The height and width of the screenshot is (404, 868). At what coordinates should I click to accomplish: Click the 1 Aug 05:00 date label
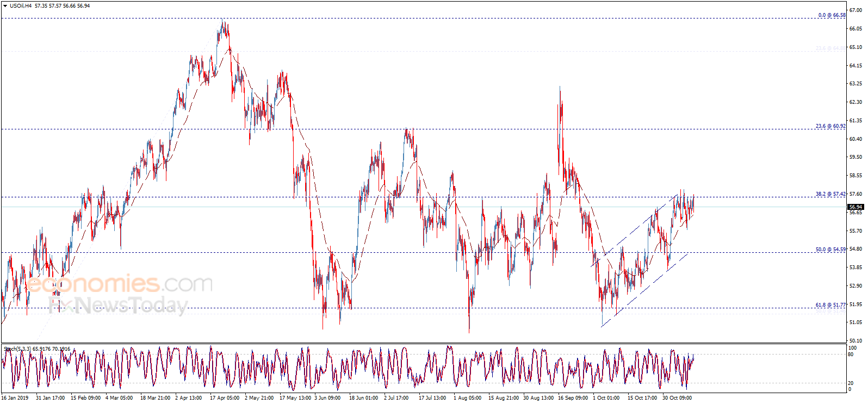pyautogui.click(x=467, y=398)
